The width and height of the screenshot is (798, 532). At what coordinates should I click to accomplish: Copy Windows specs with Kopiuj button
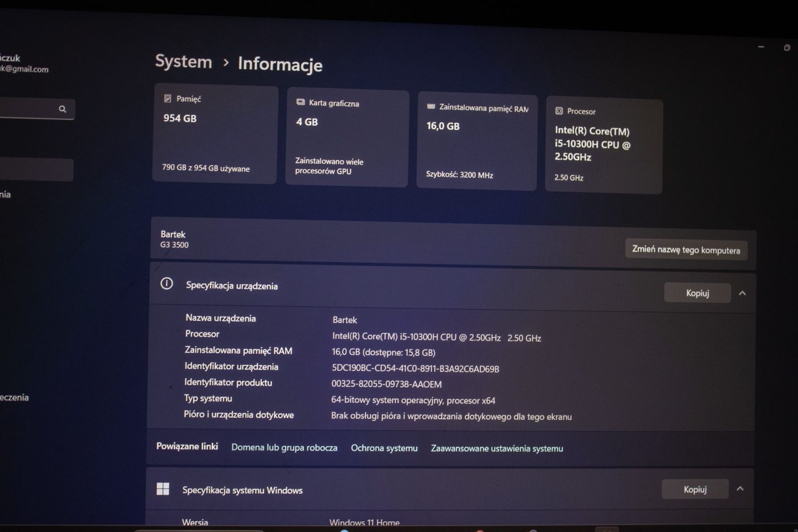point(695,489)
